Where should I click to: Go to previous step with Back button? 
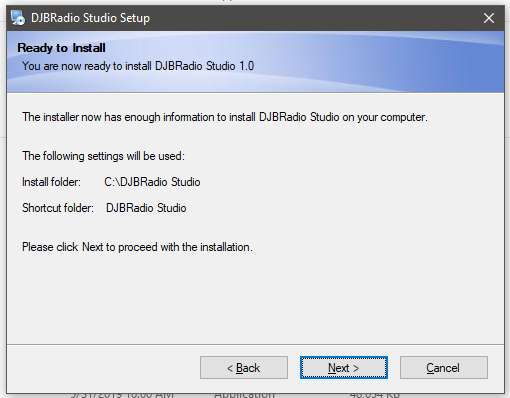[244, 368]
